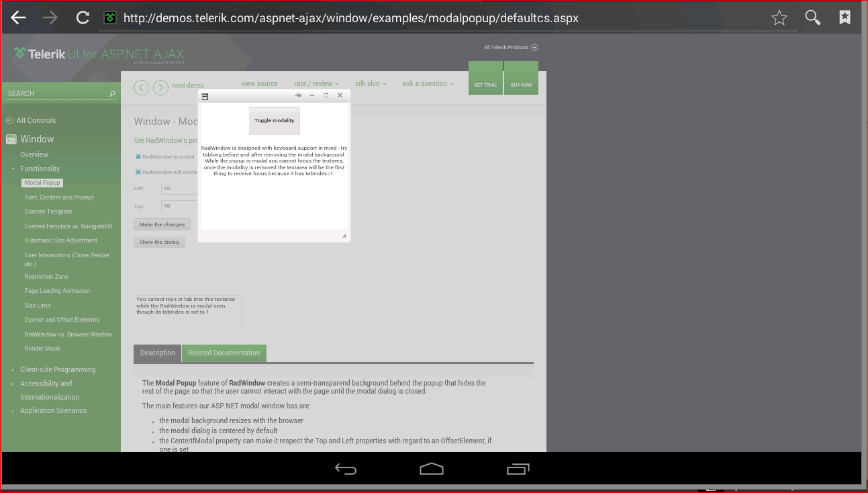
Task: Click the Toggle modality button
Action: 274,121
